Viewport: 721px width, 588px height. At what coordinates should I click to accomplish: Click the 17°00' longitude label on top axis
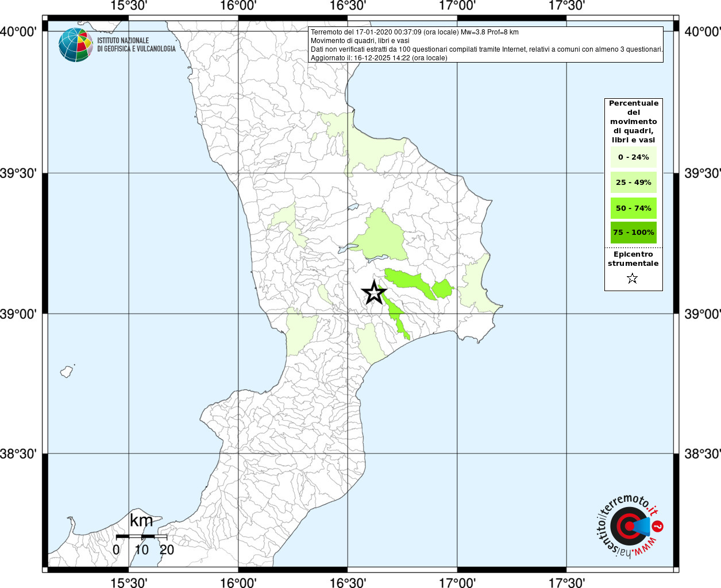[457, 6]
